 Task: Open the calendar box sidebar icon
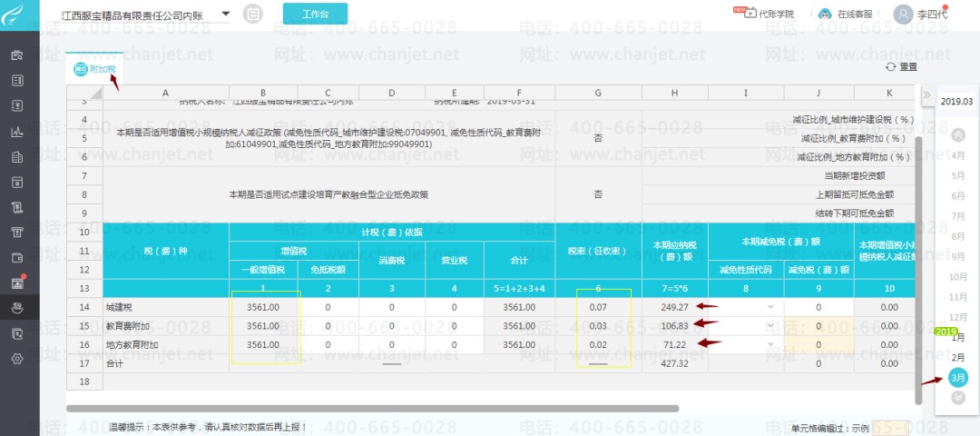(17, 182)
